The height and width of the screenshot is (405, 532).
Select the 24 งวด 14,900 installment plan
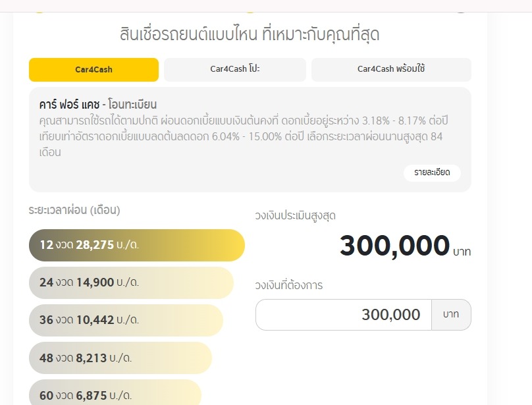click(131, 283)
